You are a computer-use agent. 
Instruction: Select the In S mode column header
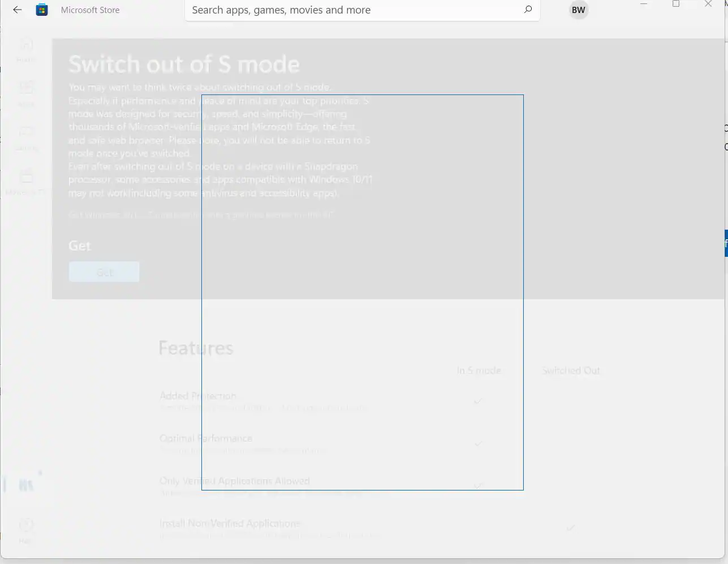coord(479,371)
